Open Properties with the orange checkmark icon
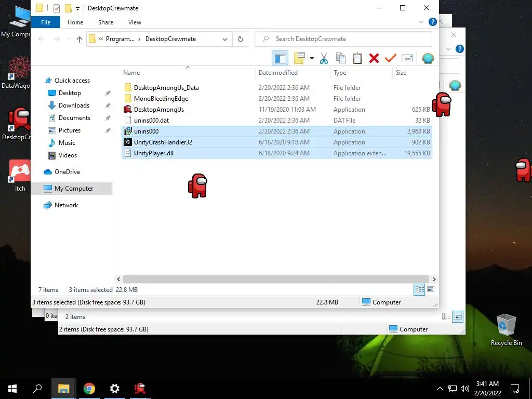The width and height of the screenshot is (532, 399). click(x=391, y=58)
